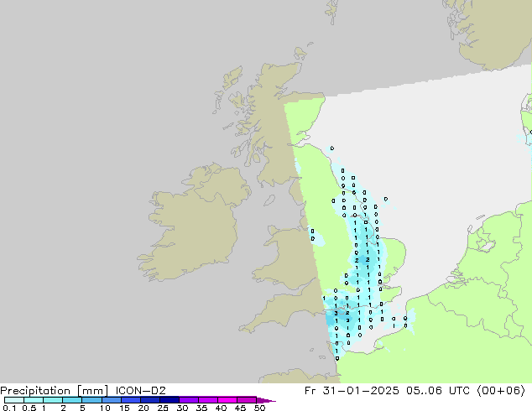Click the 5–10 mm legend color box
Screen dimensions: 532x411
(x=91, y=400)
